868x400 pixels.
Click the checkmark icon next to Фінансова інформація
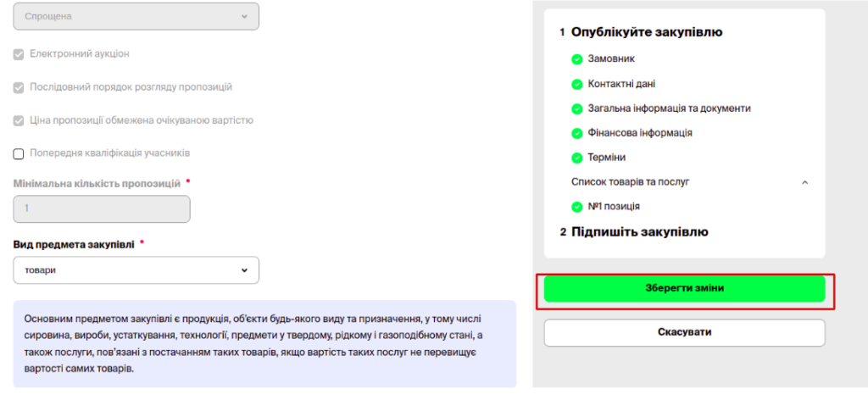[x=577, y=133]
